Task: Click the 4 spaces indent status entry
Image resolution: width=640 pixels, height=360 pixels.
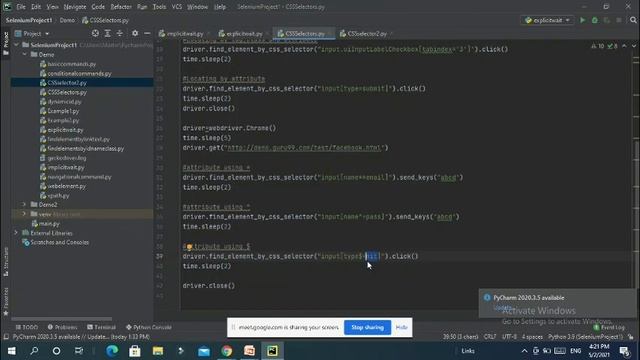Action: [532, 337]
